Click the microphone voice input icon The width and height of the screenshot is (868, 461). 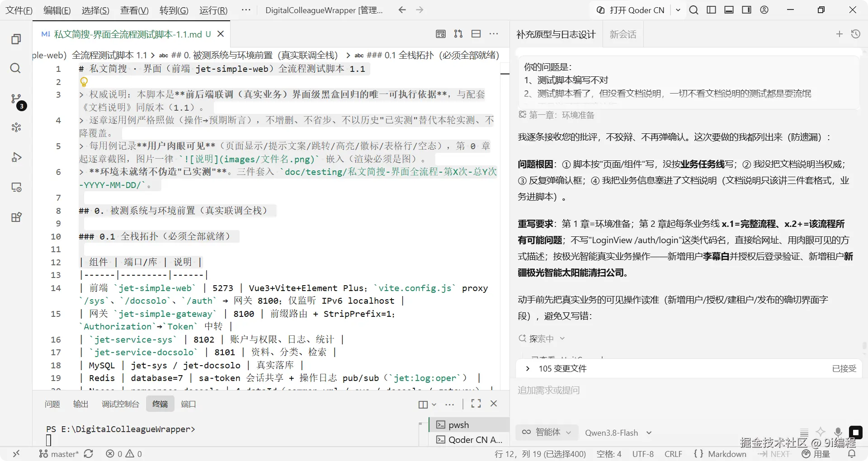[838, 433]
